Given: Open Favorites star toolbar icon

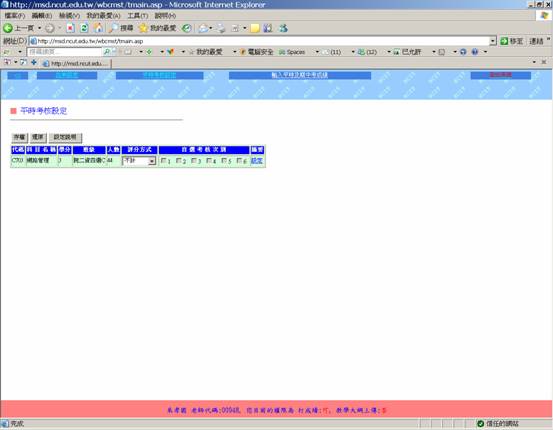Looking at the screenshot, I should [143, 28].
